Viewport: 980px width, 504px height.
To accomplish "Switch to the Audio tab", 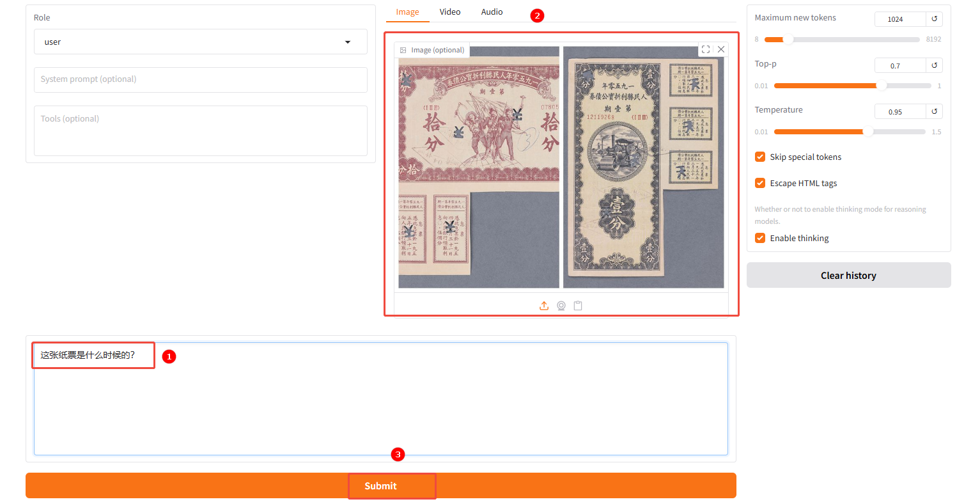I will 492,12.
